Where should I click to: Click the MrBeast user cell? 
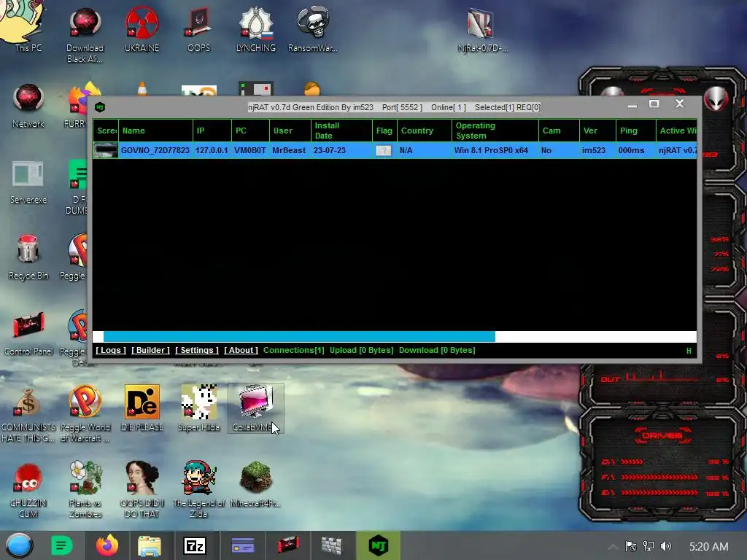(289, 150)
